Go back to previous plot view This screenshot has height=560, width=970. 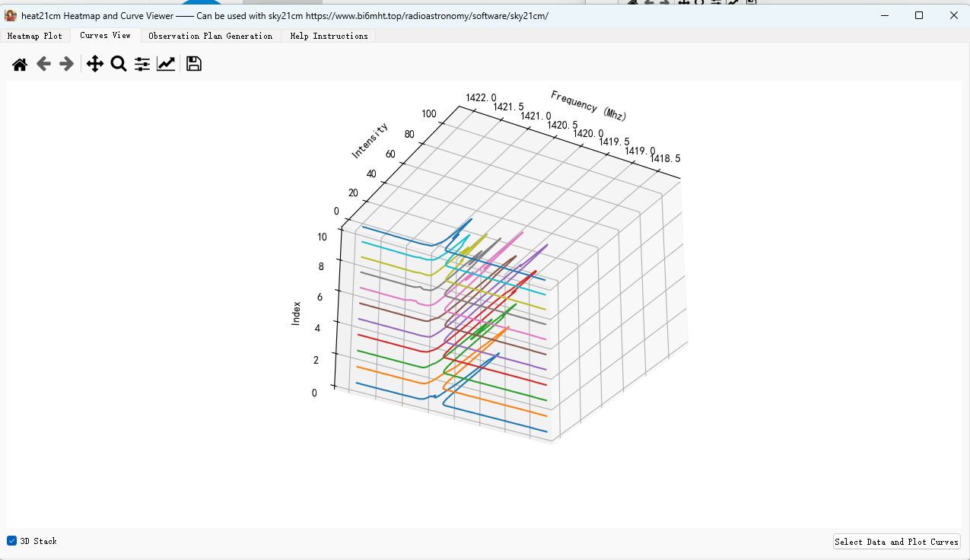coord(43,65)
